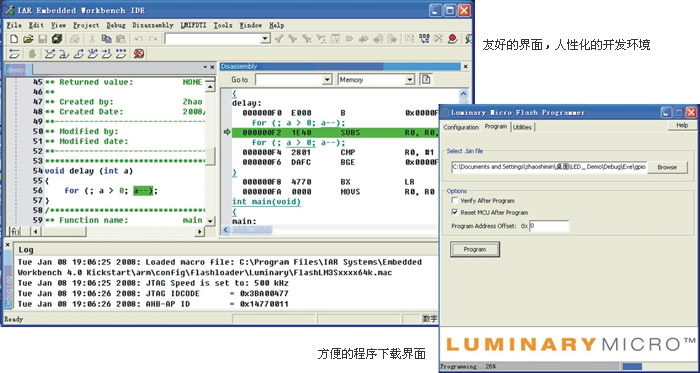Click the Program button
This screenshot has width=700, height=373.
(475, 249)
